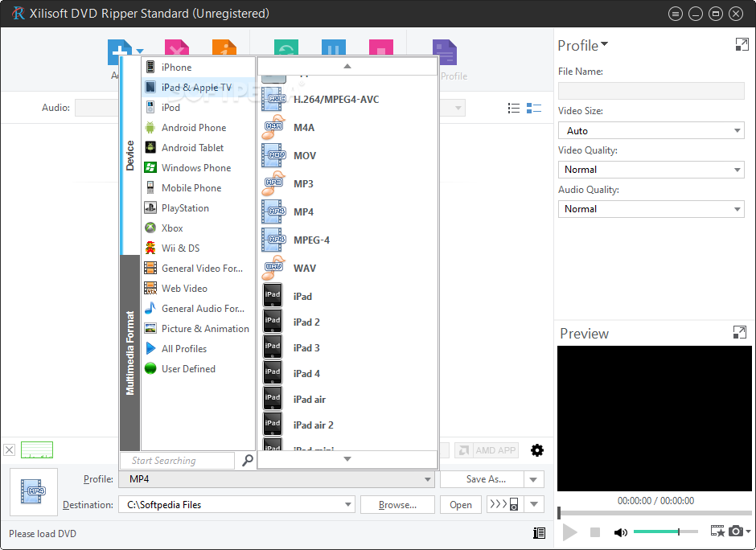The height and width of the screenshot is (550, 756).
Task: Choose iPad 4 profile
Action: coord(347,374)
